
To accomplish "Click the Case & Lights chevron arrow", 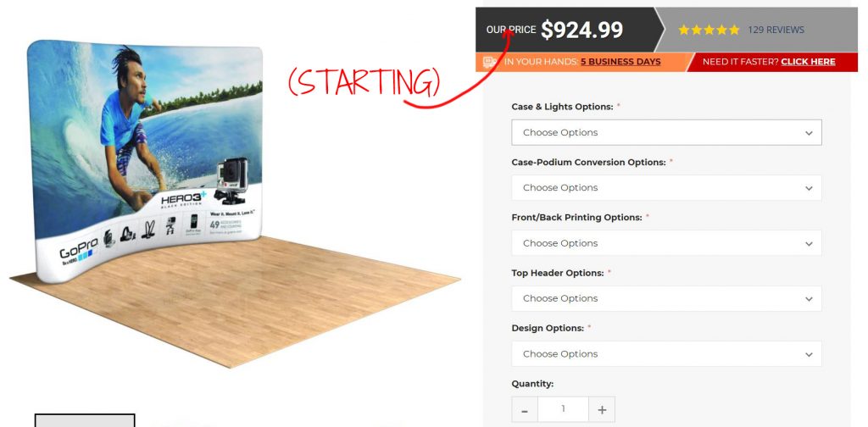I will (x=809, y=133).
